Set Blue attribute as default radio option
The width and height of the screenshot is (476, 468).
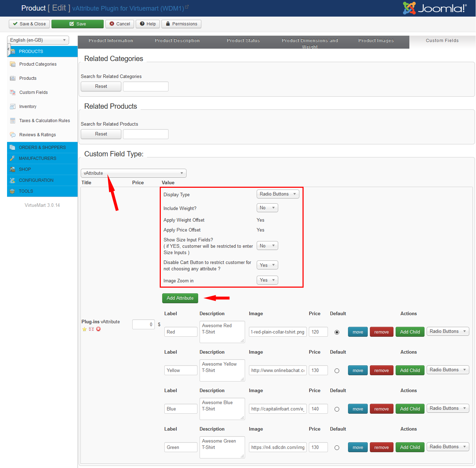[x=337, y=409]
